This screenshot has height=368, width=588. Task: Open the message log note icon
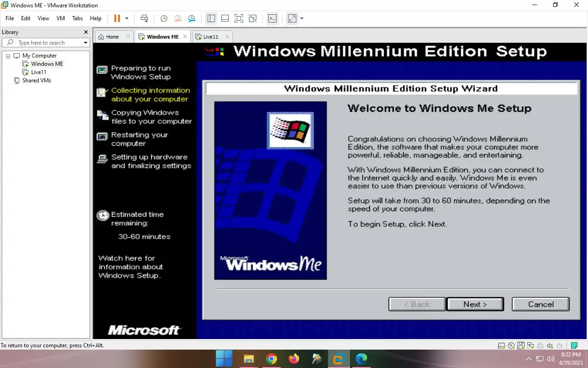click(574, 345)
